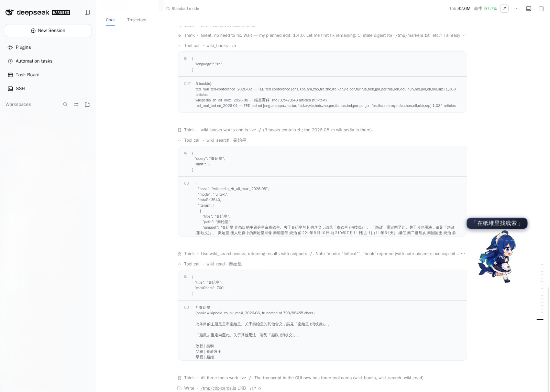This screenshot has height=392, width=550.
Task: Switch to the Trajectory tab
Action: (136, 20)
